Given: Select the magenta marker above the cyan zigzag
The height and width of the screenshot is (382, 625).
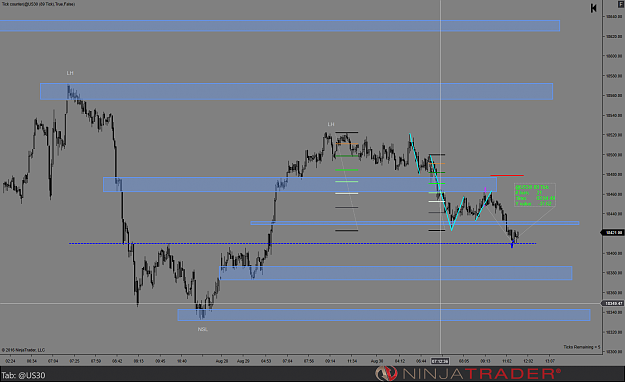Looking at the screenshot, I should (485, 189).
